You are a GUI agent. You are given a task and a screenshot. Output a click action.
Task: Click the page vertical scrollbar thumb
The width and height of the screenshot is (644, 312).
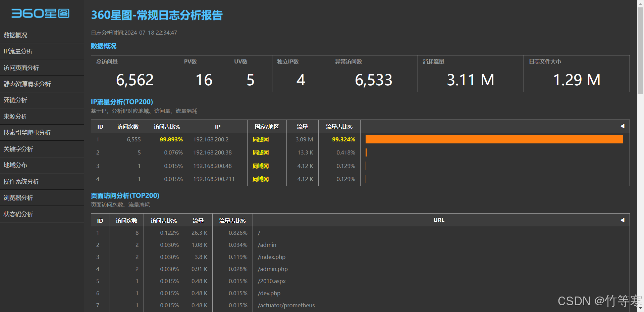640,50
